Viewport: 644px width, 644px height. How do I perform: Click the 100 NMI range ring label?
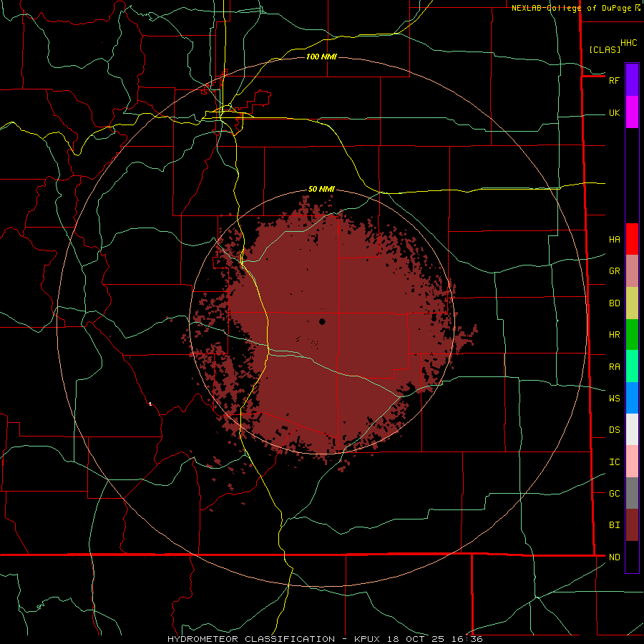point(321,57)
